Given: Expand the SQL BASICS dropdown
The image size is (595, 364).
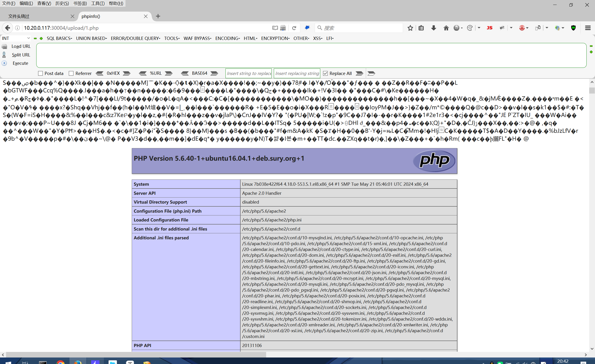Looking at the screenshot, I should click(59, 38).
